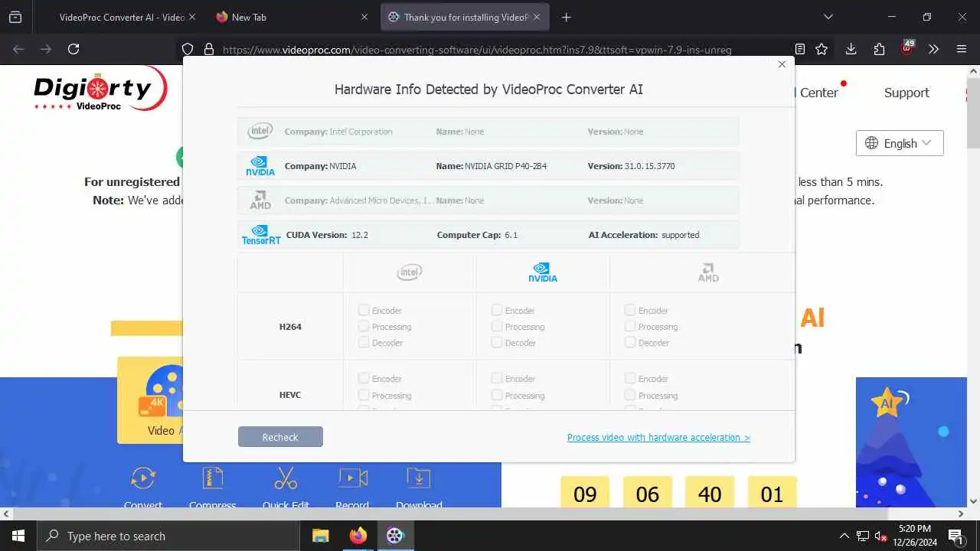Click the browser address bar URL

coord(477,50)
